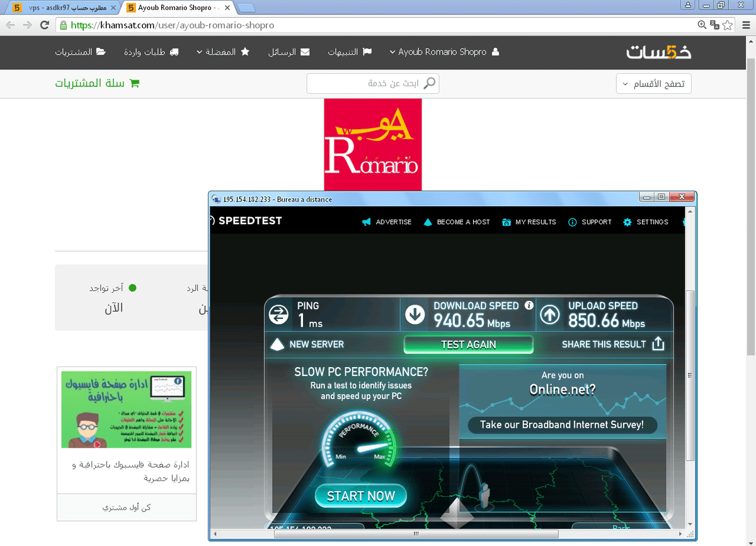Open MY RESULTS in Speedtest
This screenshot has height=546, width=756.
[x=529, y=222]
